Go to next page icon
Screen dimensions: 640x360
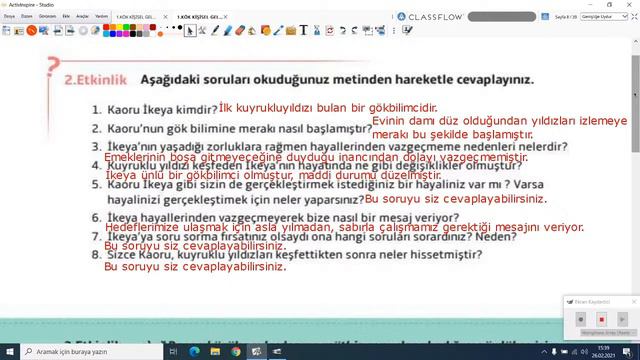[x=70, y=31]
